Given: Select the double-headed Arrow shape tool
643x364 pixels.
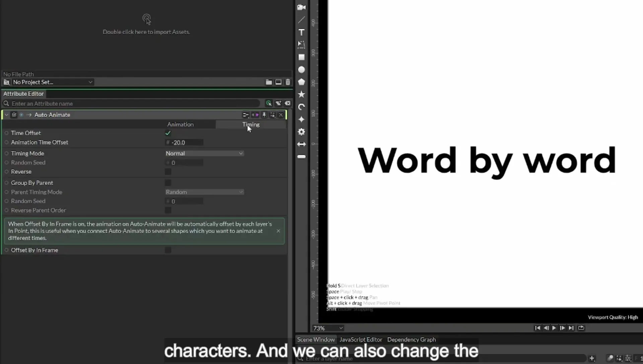Looking at the screenshot, I should point(301,144).
